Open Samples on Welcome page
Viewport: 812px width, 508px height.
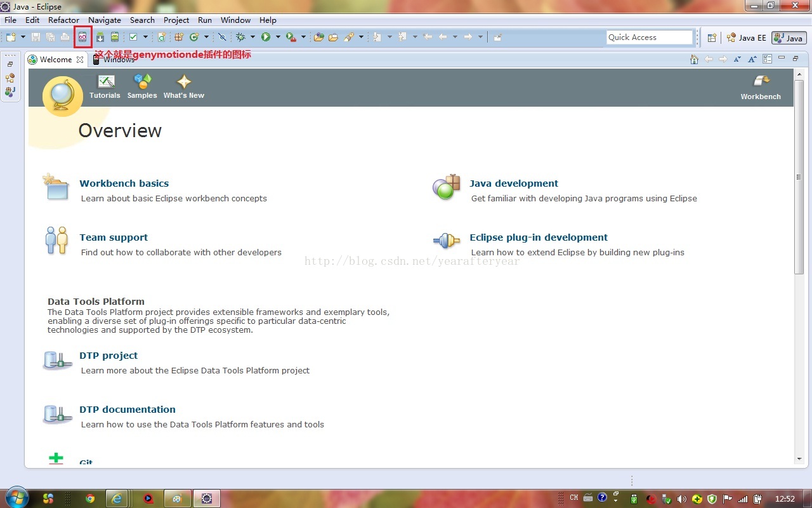click(142, 87)
